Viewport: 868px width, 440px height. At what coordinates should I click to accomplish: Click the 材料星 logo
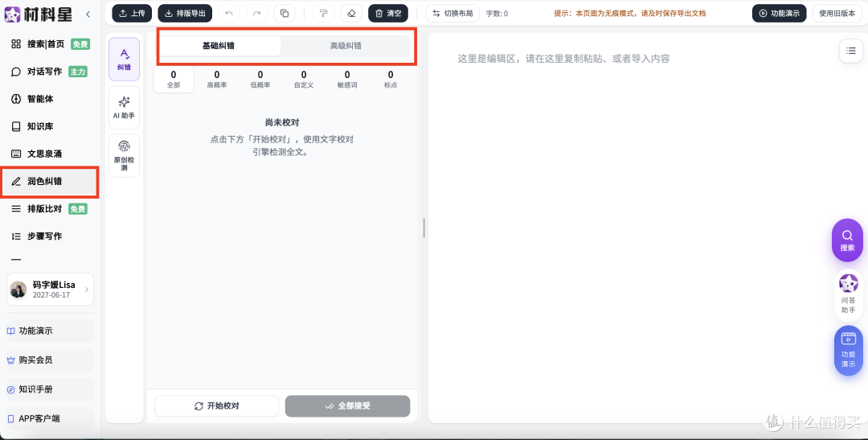click(39, 14)
